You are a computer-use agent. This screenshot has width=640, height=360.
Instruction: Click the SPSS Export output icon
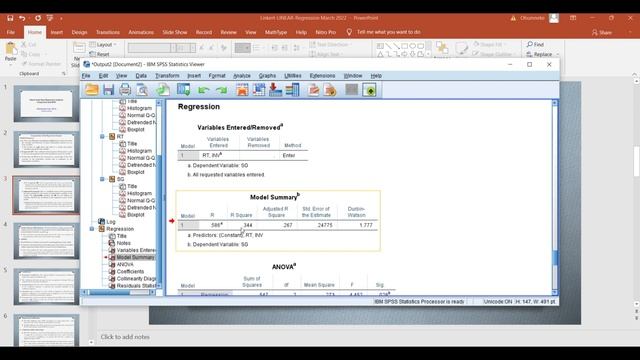[163, 90]
